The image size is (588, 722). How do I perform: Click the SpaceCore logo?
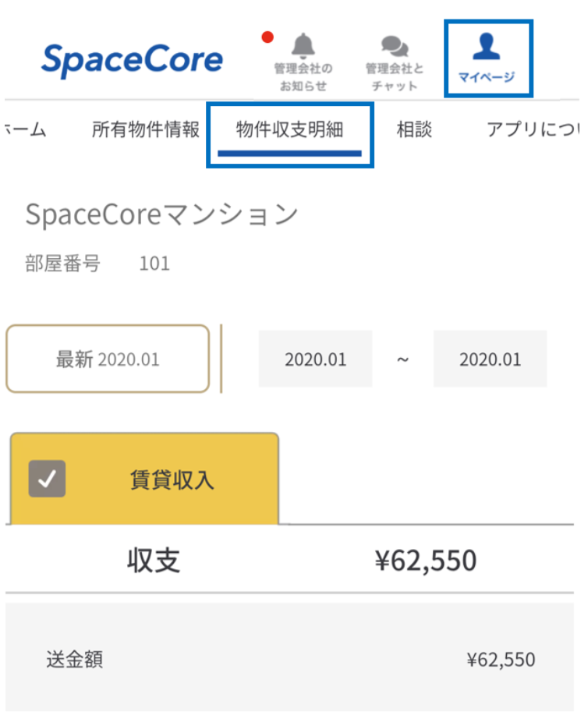[132, 60]
